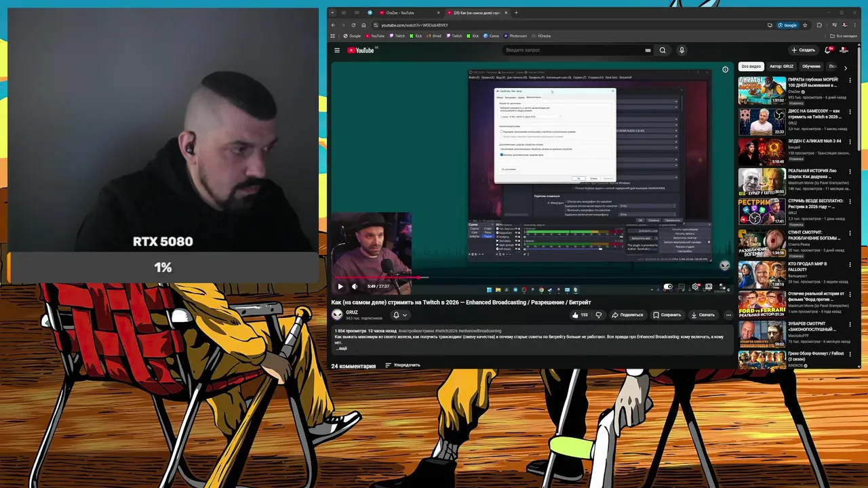Click the YouTube search magnifier button
Image resolution: width=868 pixels, height=488 pixels.
click(663, 50)
